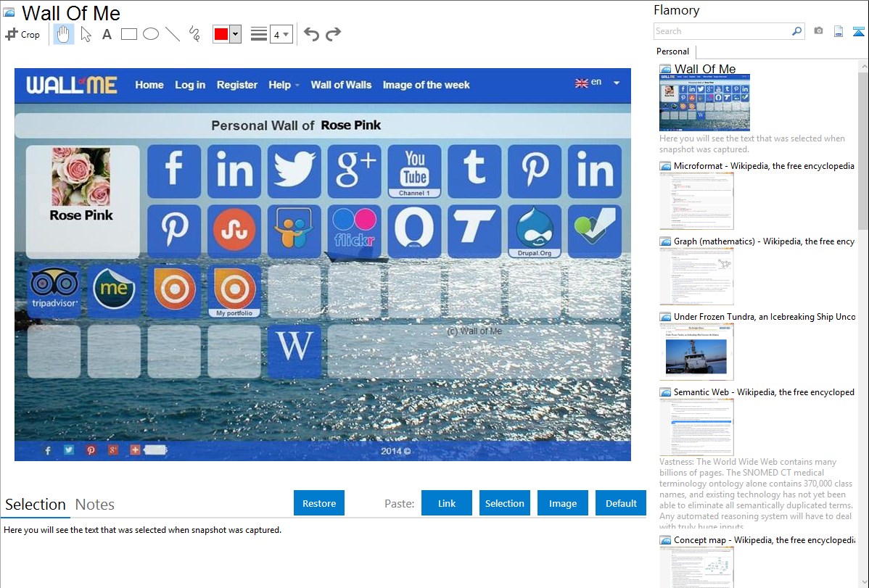Image resolution: width=869 pixels, height=588 pixels.
Task: Undo the last annotation
Action: point(311,34)
